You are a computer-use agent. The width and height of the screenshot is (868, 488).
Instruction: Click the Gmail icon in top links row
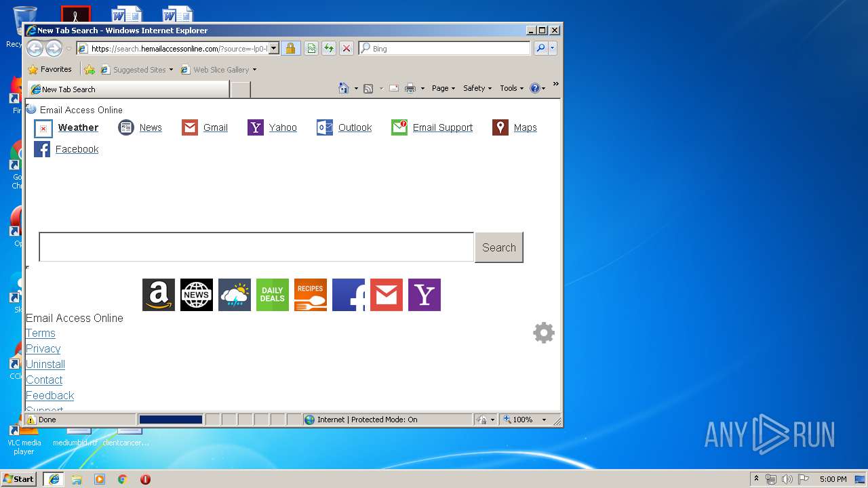[x=190, y=127]
